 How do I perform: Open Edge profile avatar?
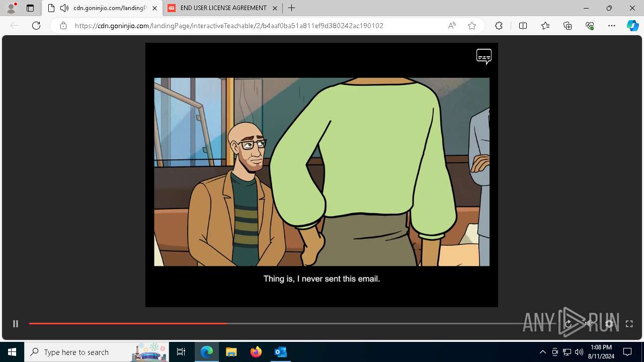pos(11,8)
